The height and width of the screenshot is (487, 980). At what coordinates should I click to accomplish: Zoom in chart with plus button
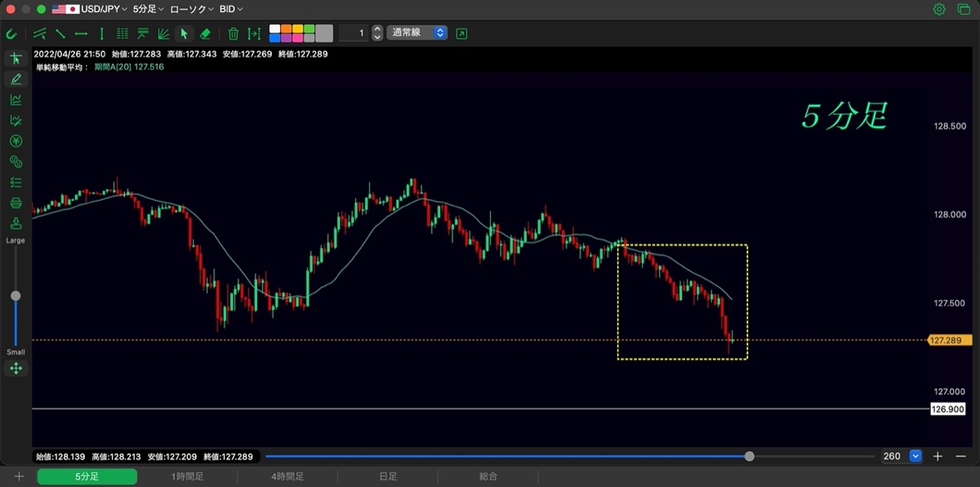point(938,456)
